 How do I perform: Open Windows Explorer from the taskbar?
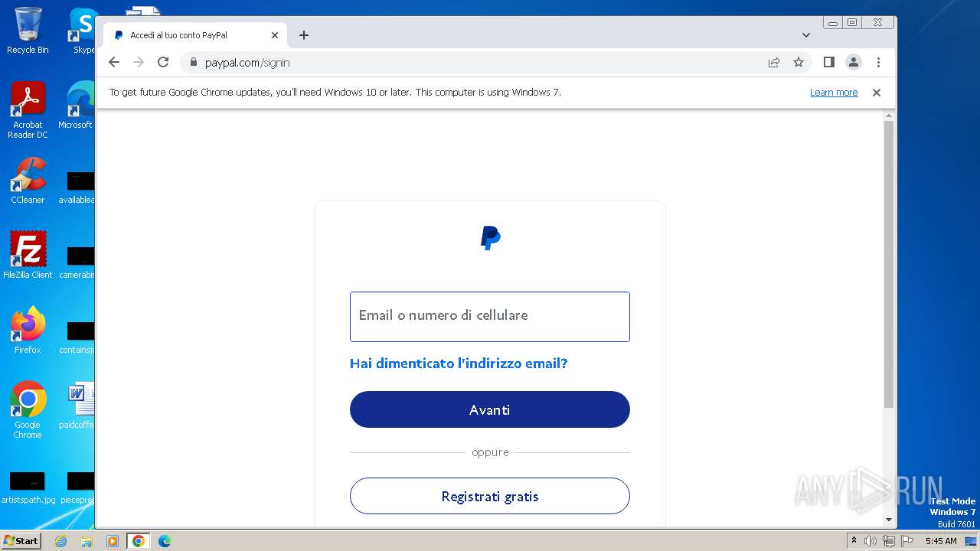pos(87,541)
